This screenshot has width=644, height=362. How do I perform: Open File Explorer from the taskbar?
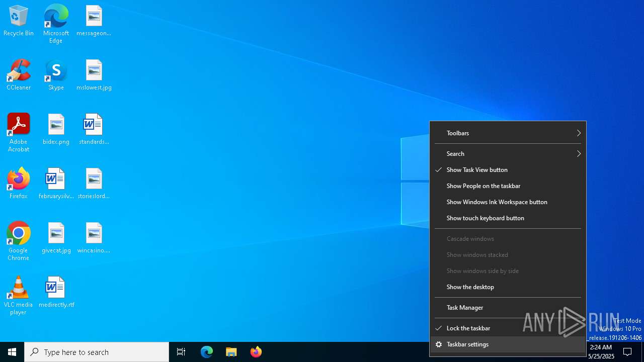(x=231, y=352)
